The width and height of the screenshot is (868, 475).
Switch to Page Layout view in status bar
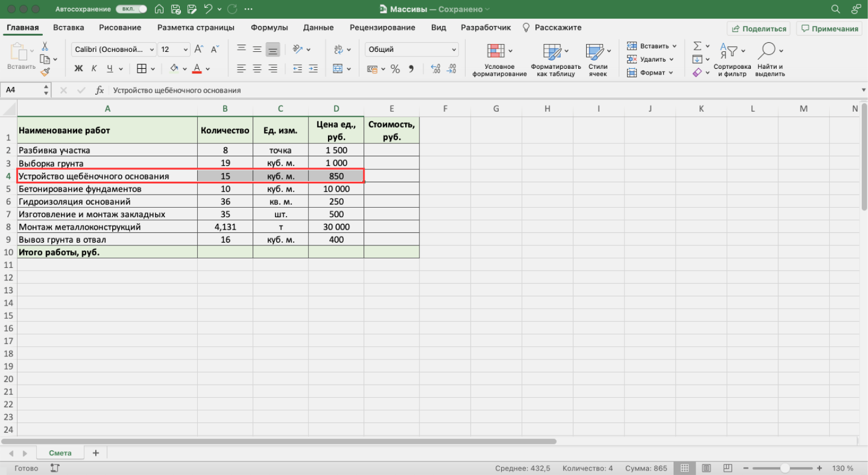pos(706,468)
